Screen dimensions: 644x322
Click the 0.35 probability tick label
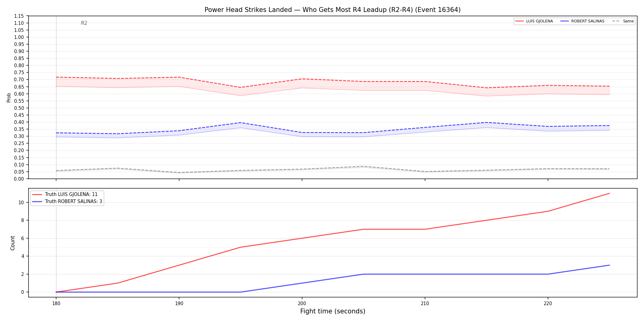(19, 129)
